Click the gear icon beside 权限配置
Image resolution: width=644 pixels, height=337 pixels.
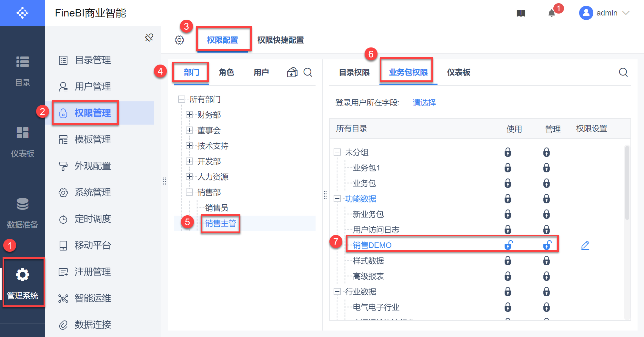click(x=179, y=40)
